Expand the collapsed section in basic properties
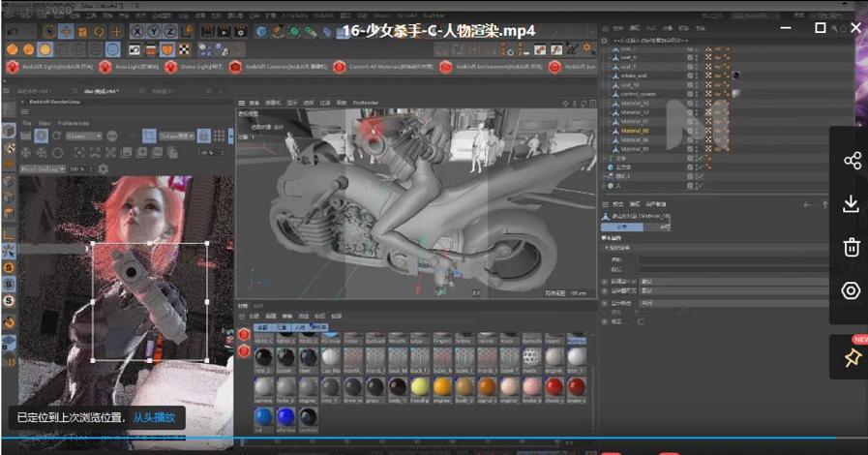The image size is (868, 455). coord(606,248)
